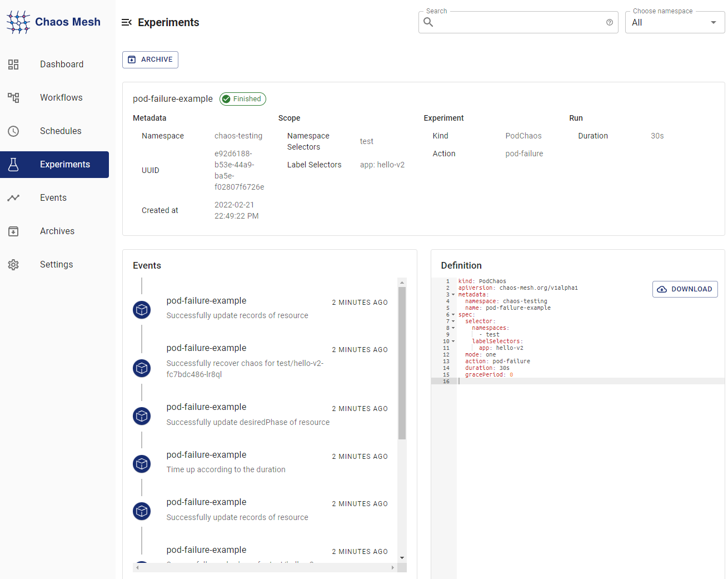This screenshot has width=728, height=579.
Task: Place cursor on empty line 16 in editor
Action: [x=590, y=382]
